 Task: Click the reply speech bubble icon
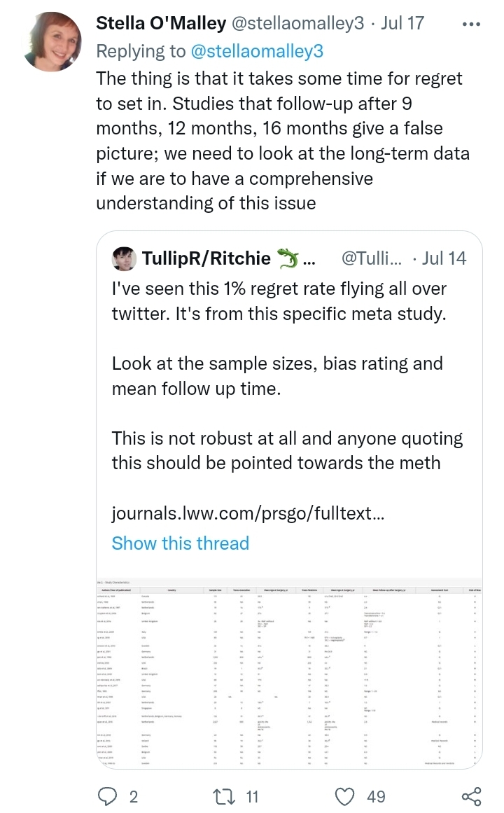pyautogui.click(x=108, y=796)
